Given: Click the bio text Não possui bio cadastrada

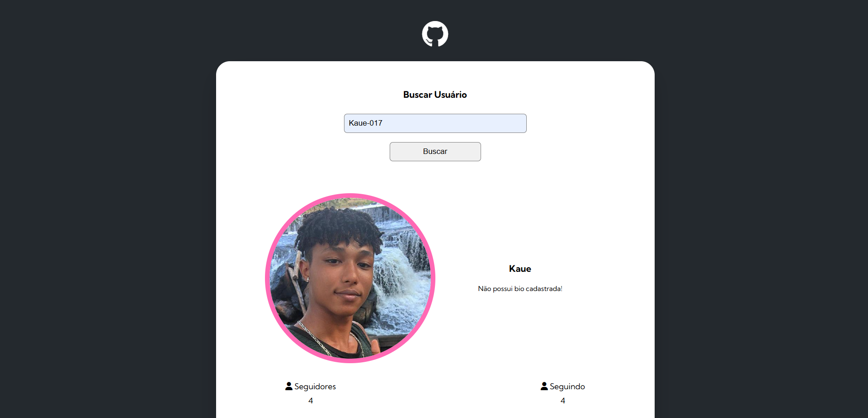Looking at the screenshot, I should tap(520, 289).
